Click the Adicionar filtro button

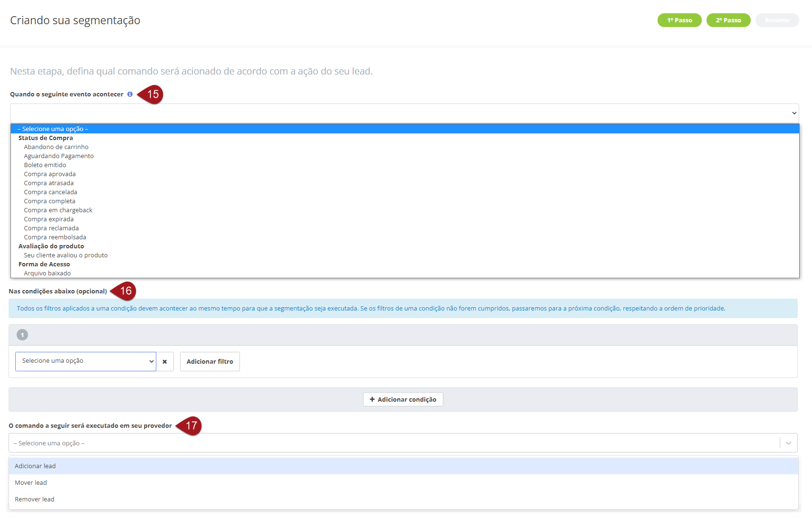tap(210, 362)
